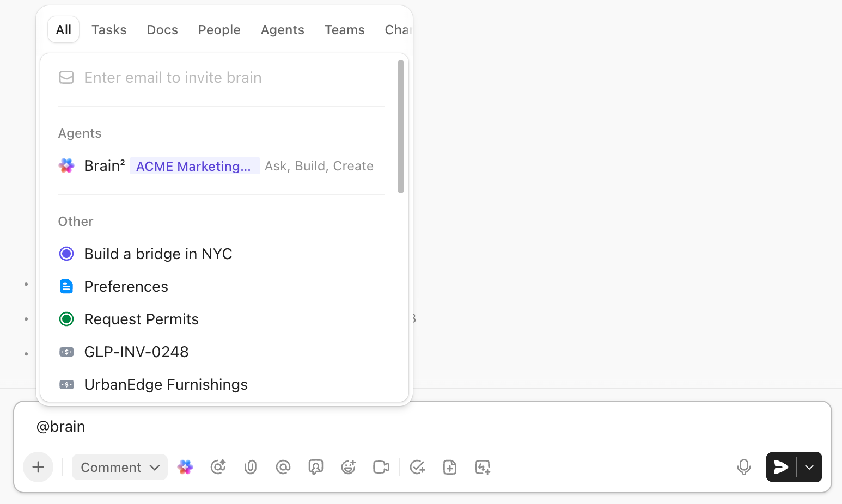The image size is (842, 504).
Task: Click the ACME Marketing... workspace tag
Action: pyautogui.click(x=194, y=166)
